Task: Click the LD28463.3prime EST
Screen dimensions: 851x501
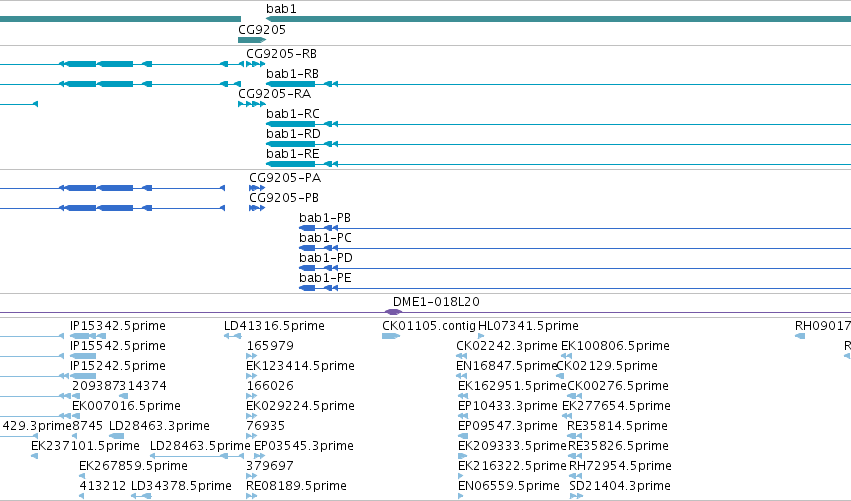Action: coord(160,427)
